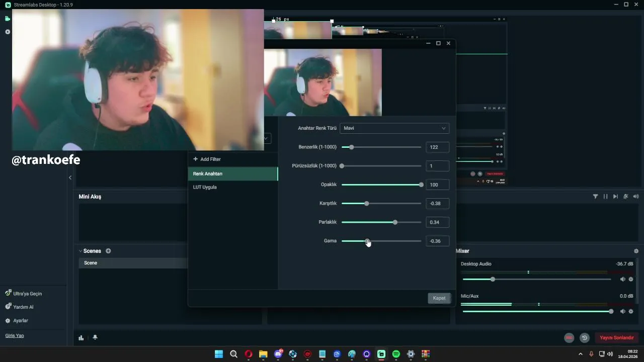The image size is (644, 362).
Task: Collapse the side panel with arrow
Action: [70, 177]
